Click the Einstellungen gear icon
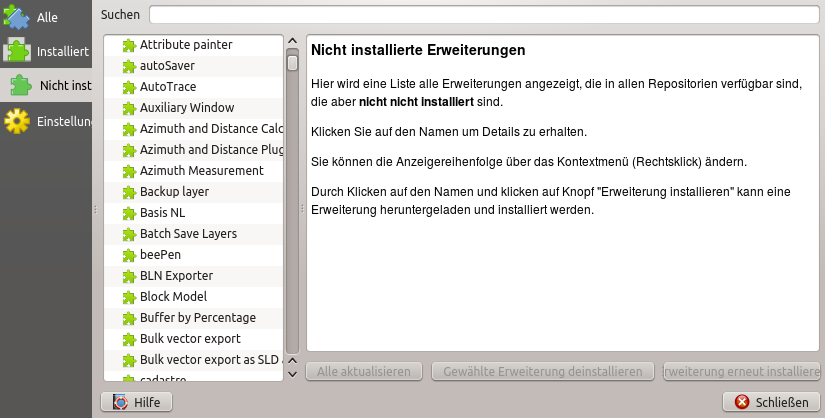Image resolution: width=825 pixels, height=418 pixels. [17, 121]
